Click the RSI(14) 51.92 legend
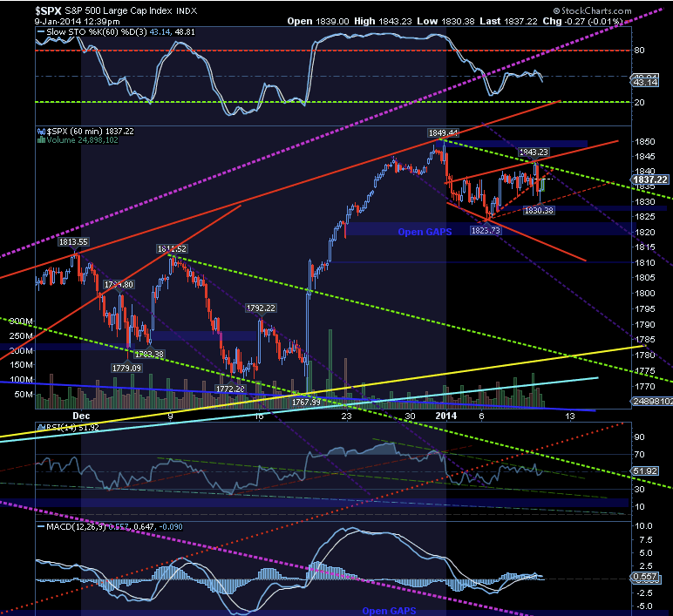 pos(69,427)
